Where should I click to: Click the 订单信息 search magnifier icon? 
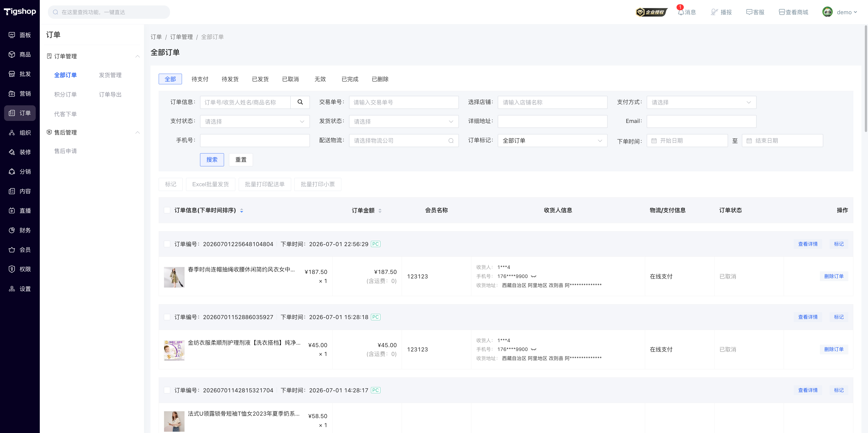point(300,102)
